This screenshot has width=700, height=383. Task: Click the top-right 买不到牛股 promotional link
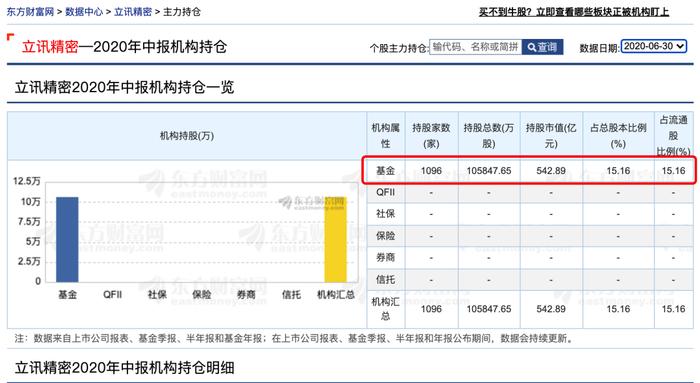tap(574, 12)
